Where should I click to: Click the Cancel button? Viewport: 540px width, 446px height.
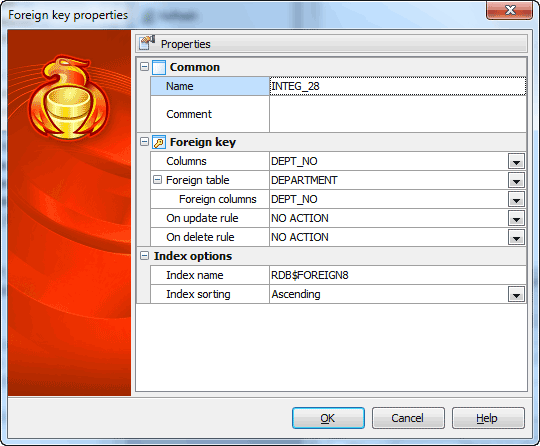(x=408, y=418)
